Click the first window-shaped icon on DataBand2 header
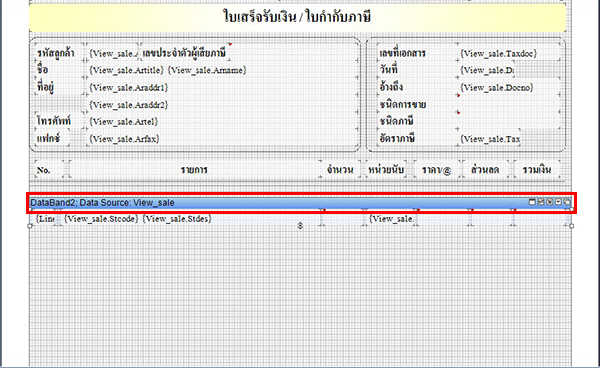This screenshot has height=368, width=600. (532, 202)
